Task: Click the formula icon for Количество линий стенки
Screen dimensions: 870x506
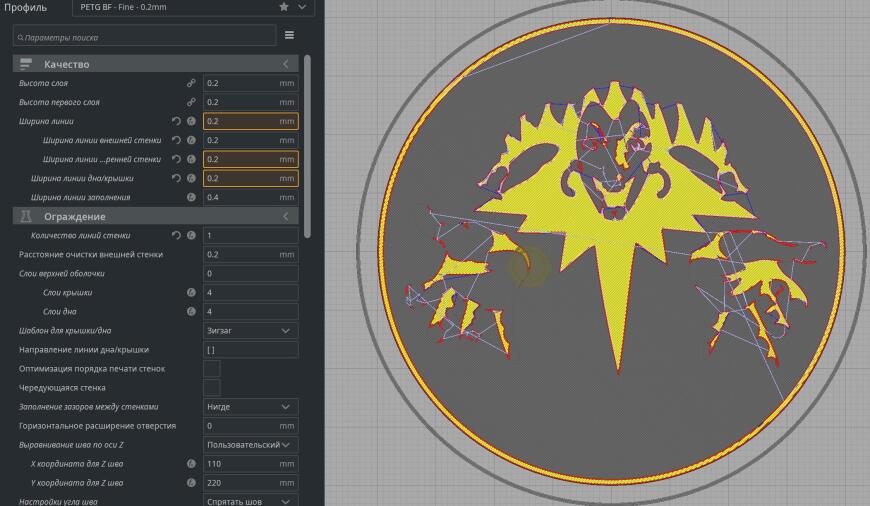Action: click(x=191, y=235)
